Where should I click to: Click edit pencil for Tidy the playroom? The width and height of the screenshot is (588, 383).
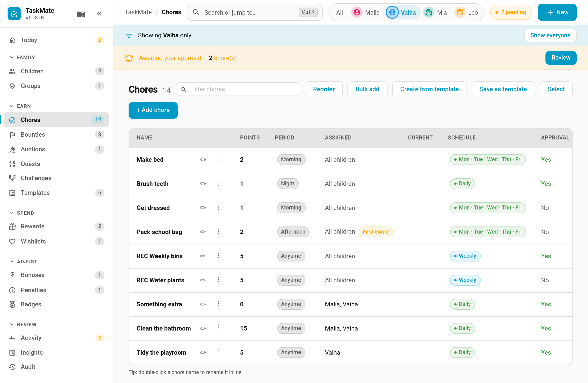click(203, 352)
